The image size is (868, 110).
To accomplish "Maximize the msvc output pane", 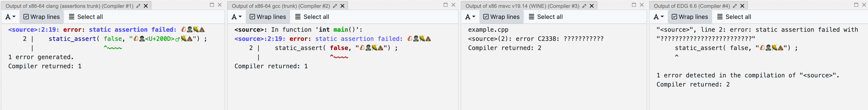I will (x=634, y=5).
